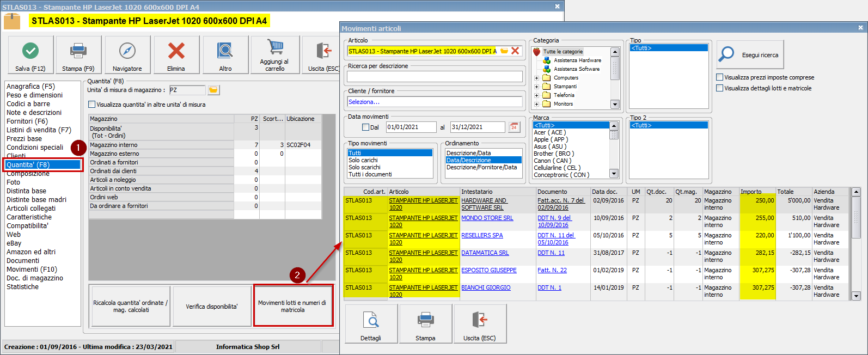This screenshot has width=868, height=355.
Task: Open Dettagli for the selected movement
Action: (371, 323)
